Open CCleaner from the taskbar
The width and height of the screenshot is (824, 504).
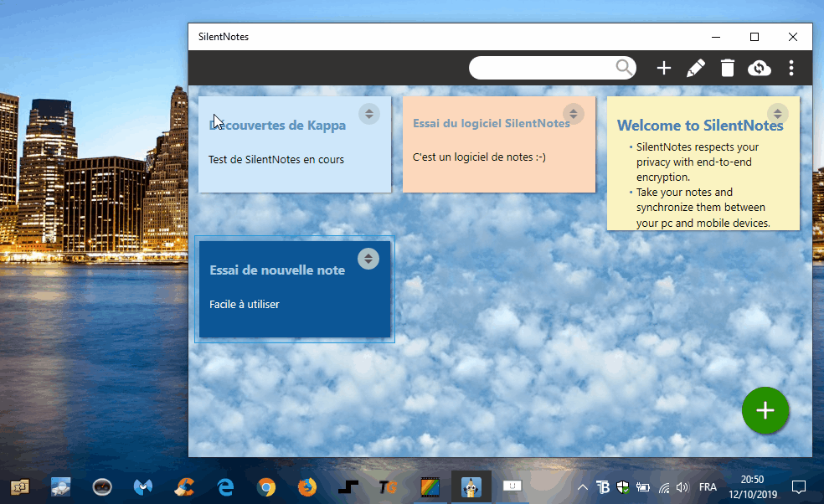(184, 487)
